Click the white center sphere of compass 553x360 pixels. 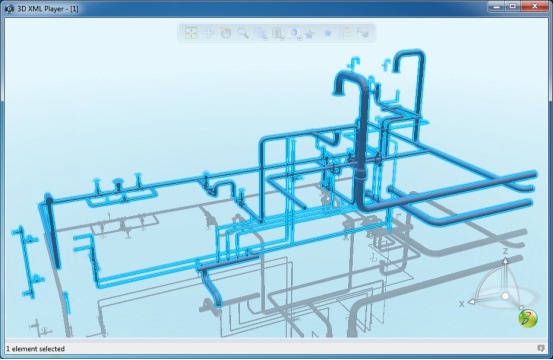[505, 296]
